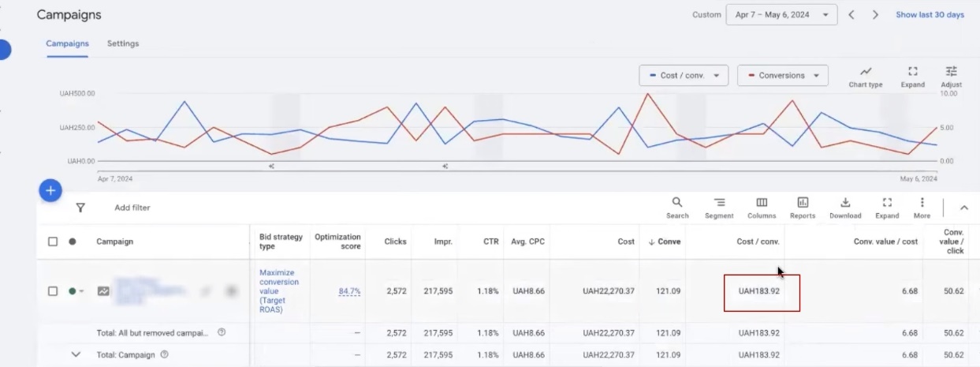Select all campaigns with header checkbox
Image resolution: width=980 pixels, height=367 pixels.
[x=53, y=242]
